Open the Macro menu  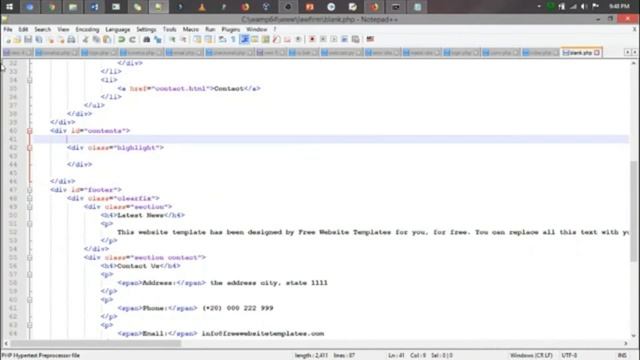[191, 29]
